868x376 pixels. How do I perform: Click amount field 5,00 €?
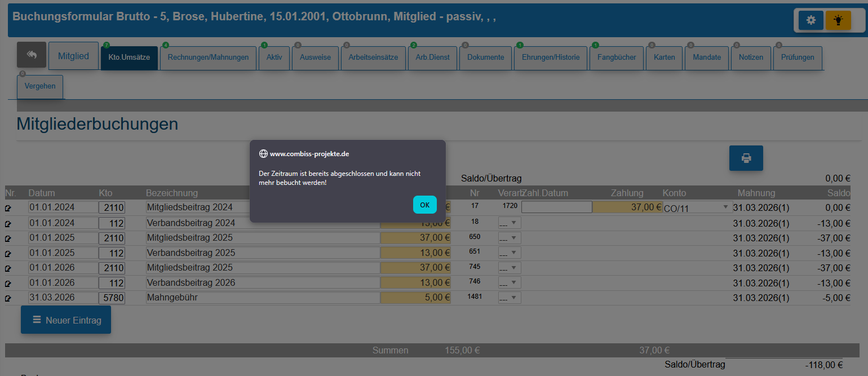pos(415,297)
